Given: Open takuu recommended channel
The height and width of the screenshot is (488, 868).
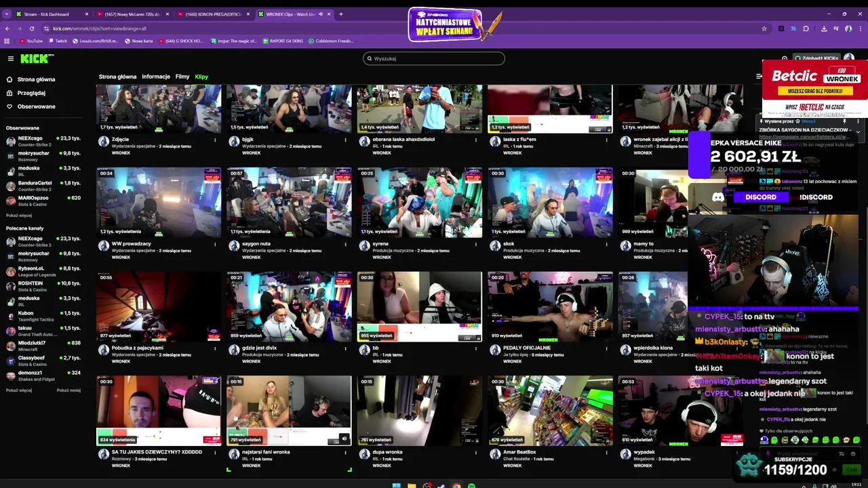Looking at the screenshot, I should coord(43,331).
